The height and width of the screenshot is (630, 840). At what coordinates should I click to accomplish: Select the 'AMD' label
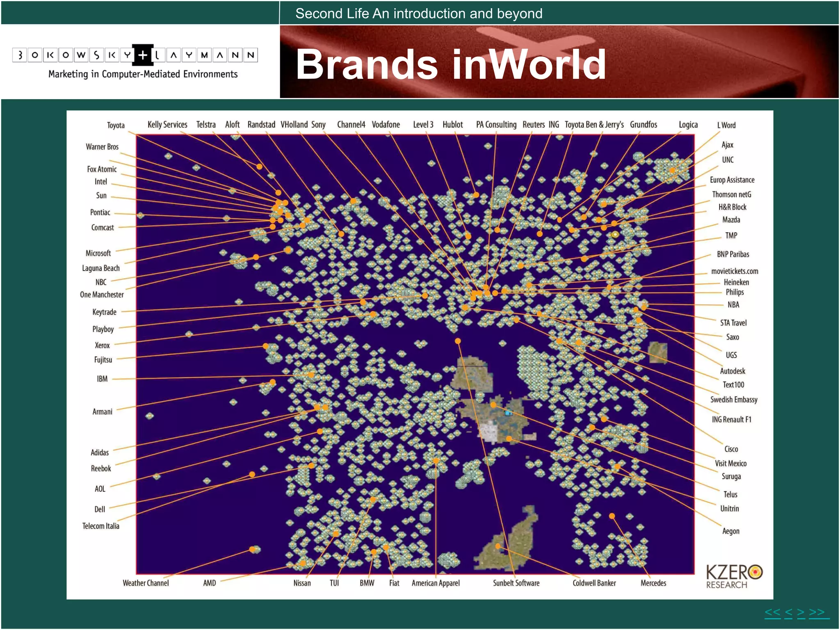coord(210,583)
